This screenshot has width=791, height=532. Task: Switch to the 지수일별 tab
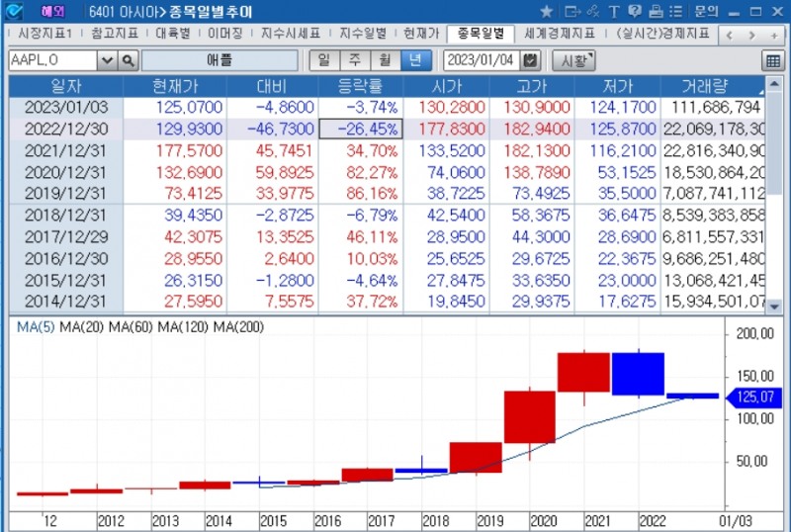pos(363,34)
